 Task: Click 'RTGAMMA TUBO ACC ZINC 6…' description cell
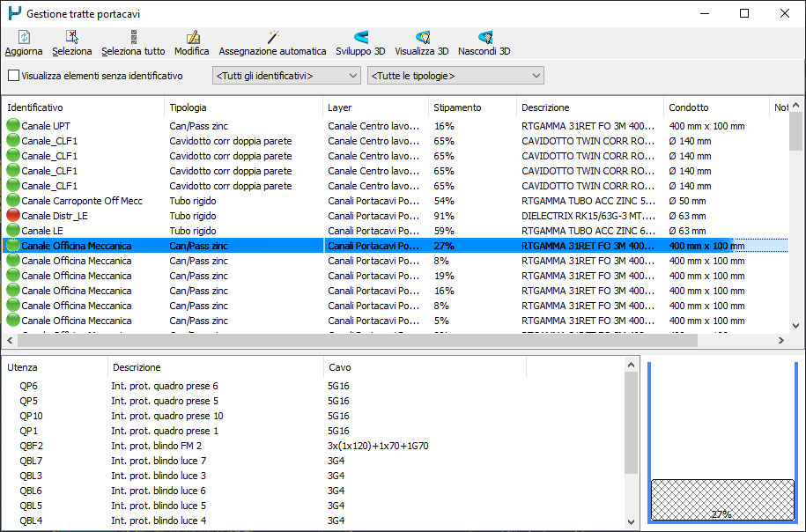click(x=588, y=231)
